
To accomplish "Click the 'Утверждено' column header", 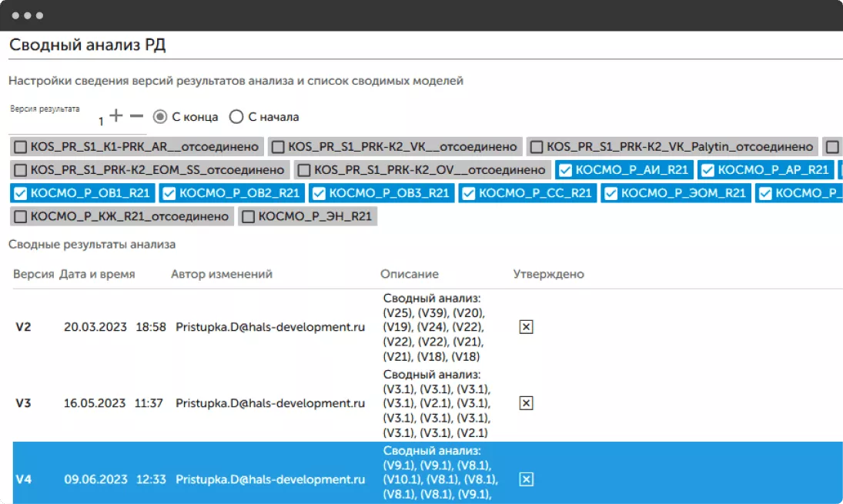I will 549,274.
